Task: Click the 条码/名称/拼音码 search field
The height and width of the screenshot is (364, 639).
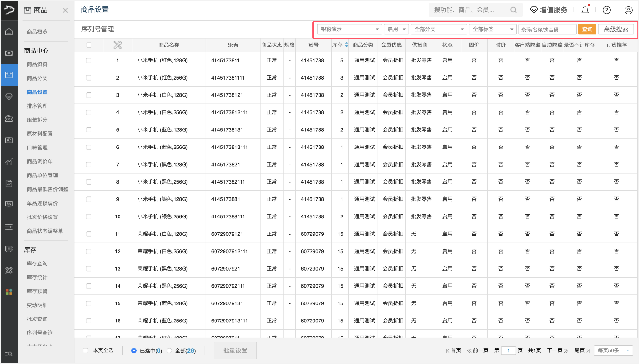Action: (x=547, y=29)
